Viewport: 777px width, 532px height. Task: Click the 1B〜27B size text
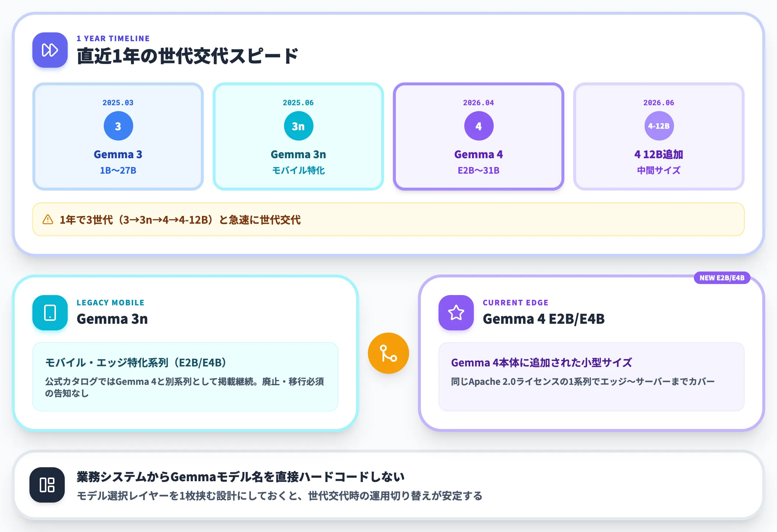pos(118,170)
